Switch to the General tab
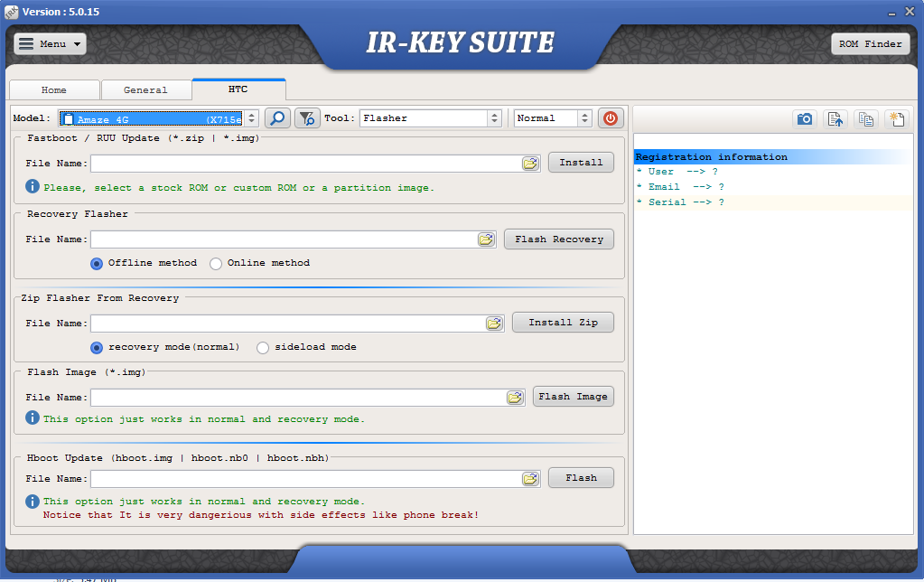This screenshot has height=582, width=924. pos(146,89)
